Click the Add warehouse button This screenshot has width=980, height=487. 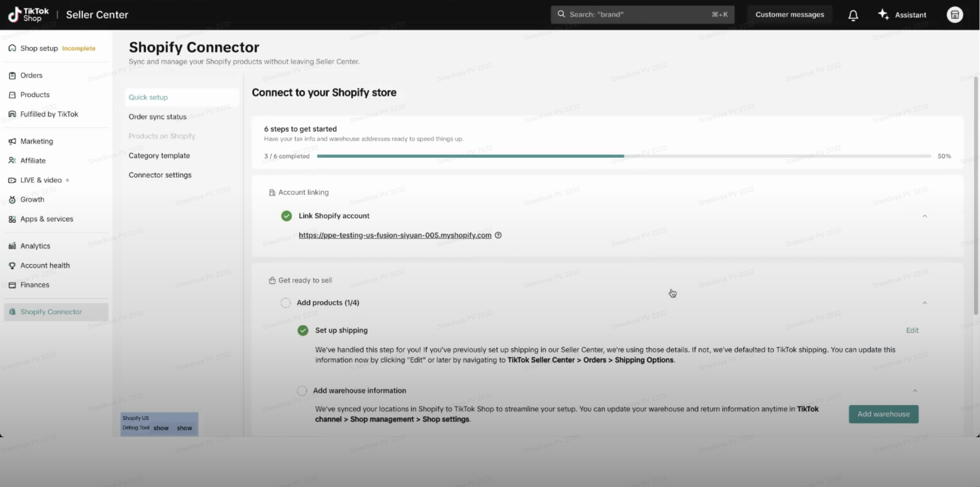(883, 414)
